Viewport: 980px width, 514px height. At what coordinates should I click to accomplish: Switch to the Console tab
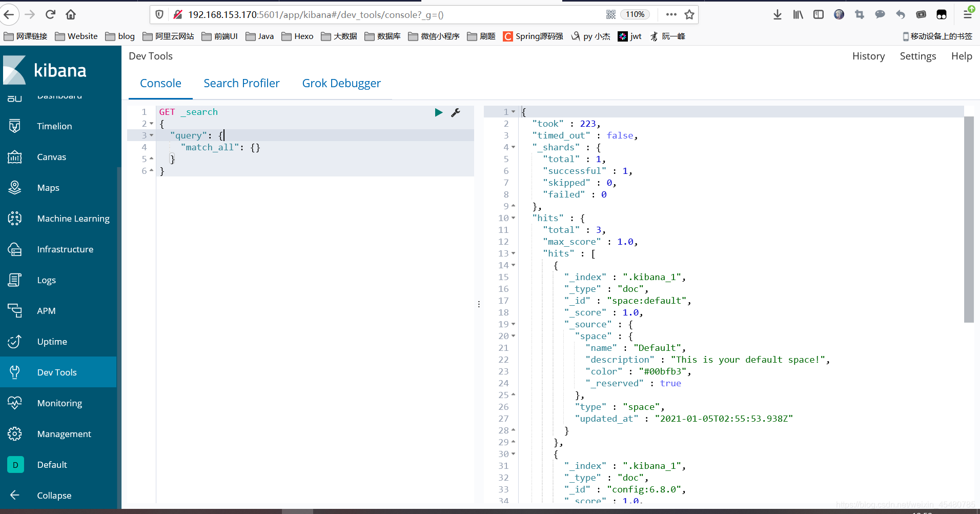[x=160, y=83]
